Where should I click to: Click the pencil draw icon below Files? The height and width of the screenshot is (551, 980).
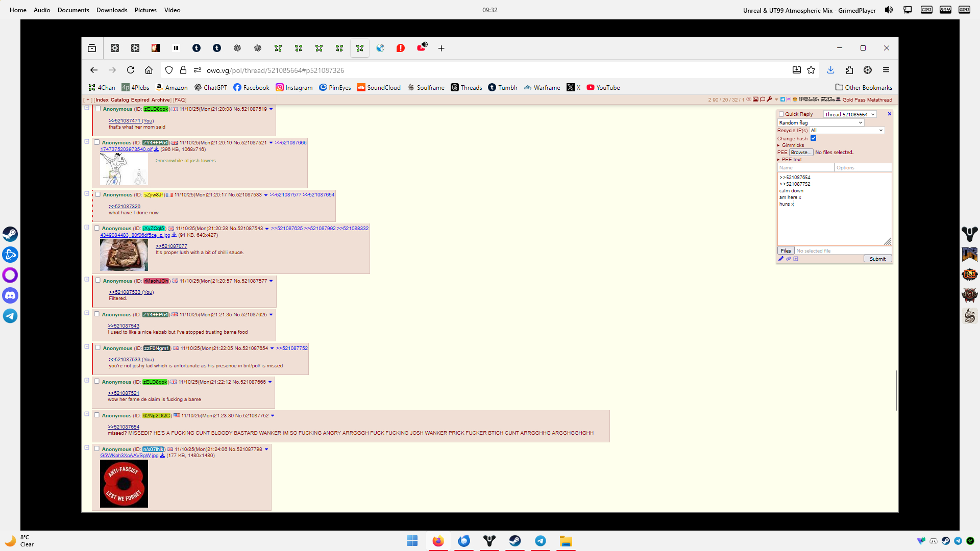(781, 259)
